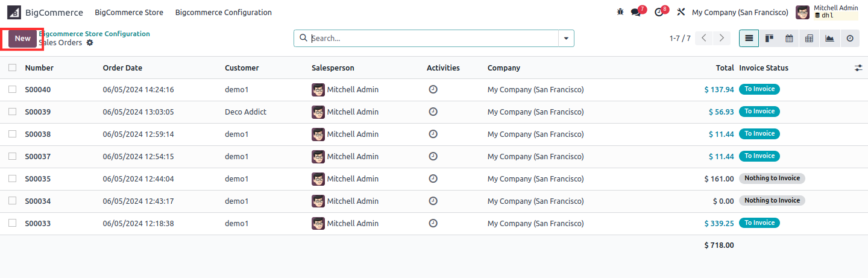This screenshot has width=868, height=278.
Task: Switch to graph view
Action: pyautogui.click(x=829, y=38)
